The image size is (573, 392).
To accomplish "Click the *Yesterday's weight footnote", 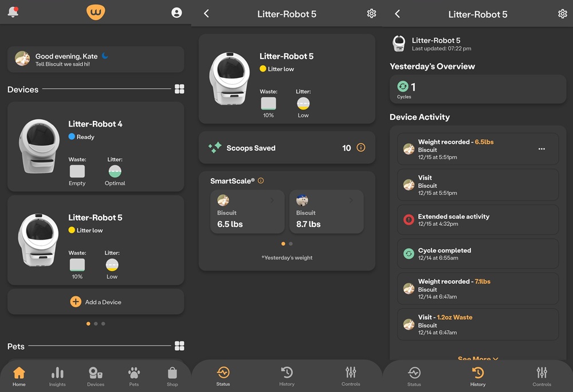I will pyautogui.click(x=287, y=257).
